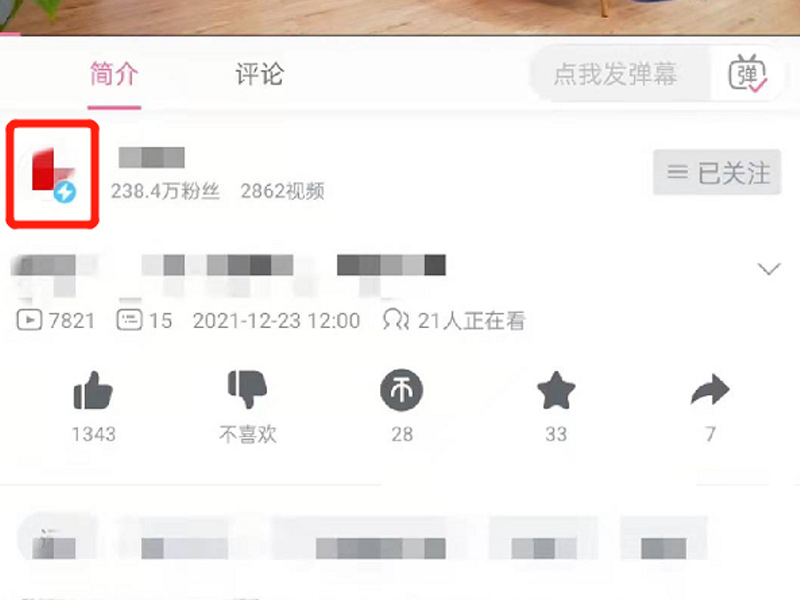Expand the video description chevron

pos(769,268)
